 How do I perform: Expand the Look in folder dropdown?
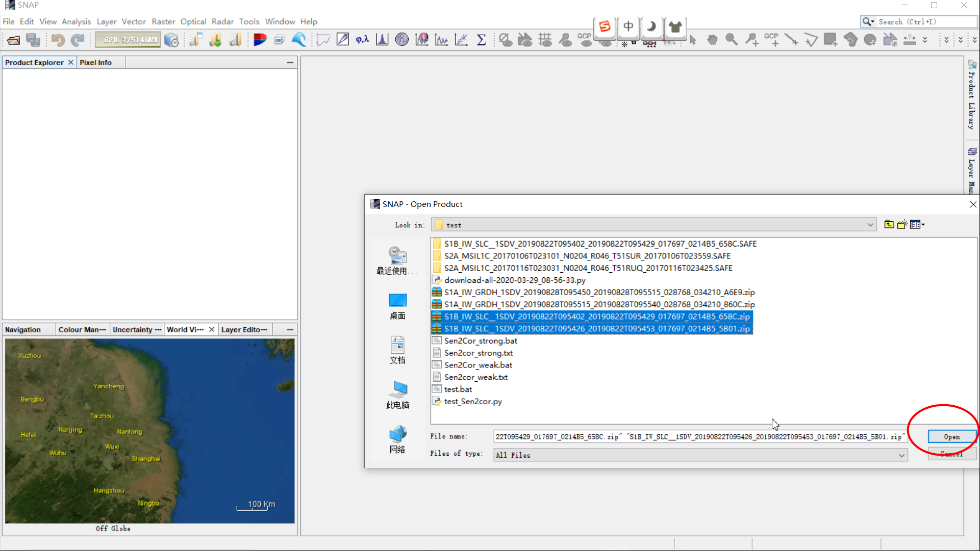click(x=870, y=225)
